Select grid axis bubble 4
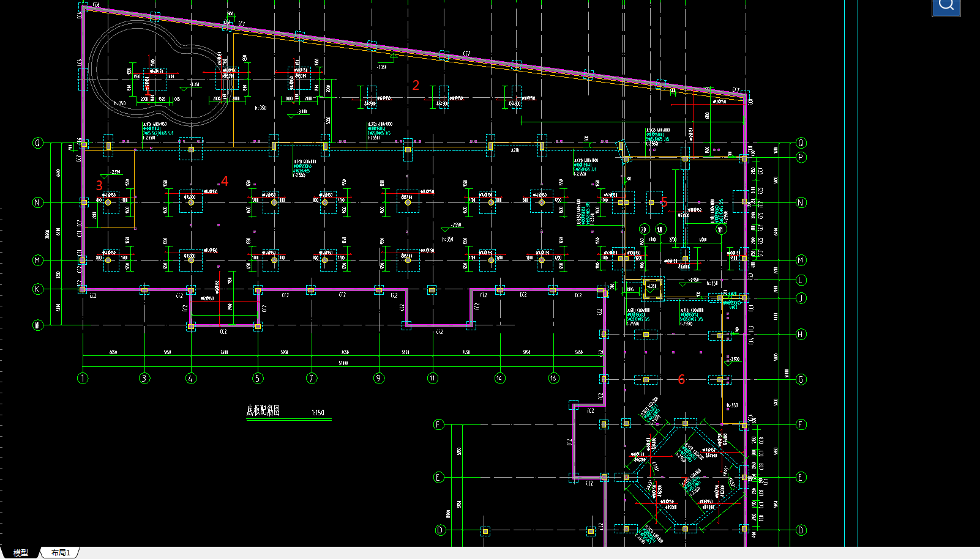This screenshot has height=559, width=980. click(x=191, y=378)
